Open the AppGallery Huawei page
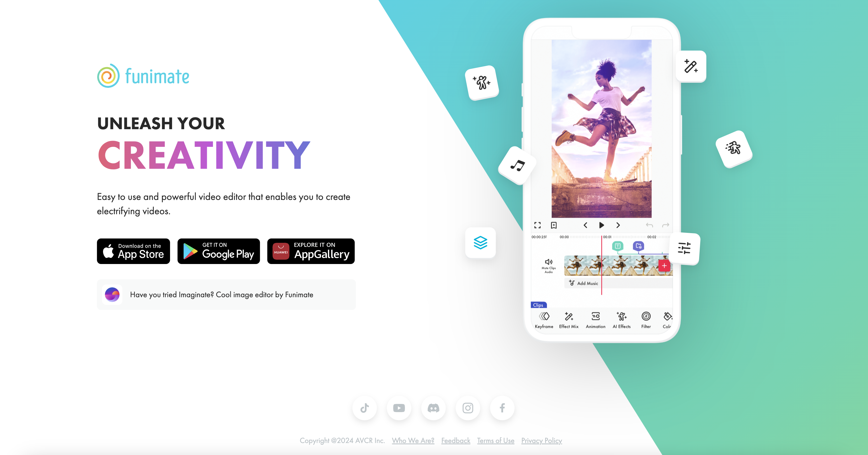Viewport: 868px width, 455px height. [x=311, y=251]
